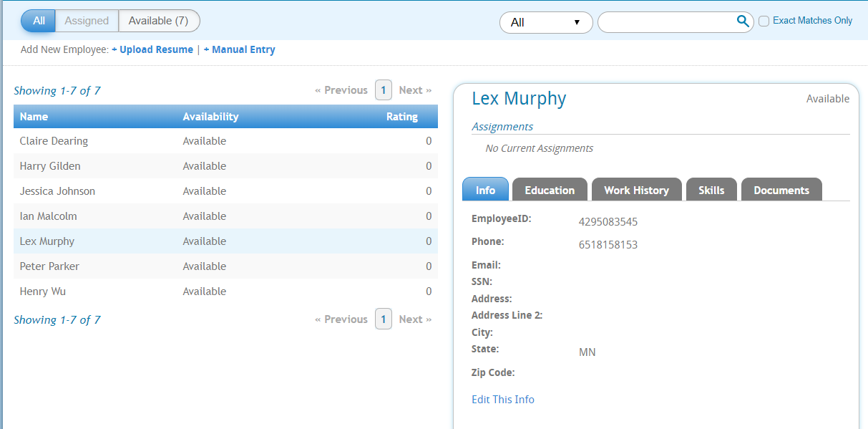Select the Assigned filter pill
The image size is (868, 429).
[x=87, y=21]
